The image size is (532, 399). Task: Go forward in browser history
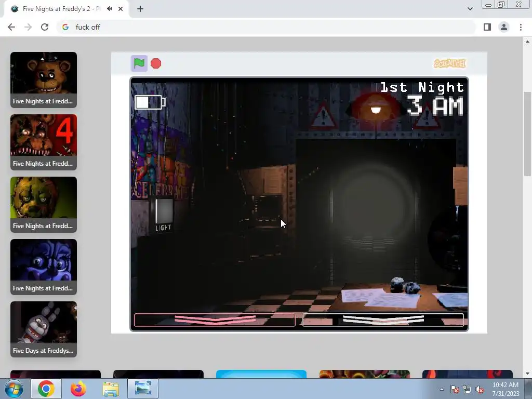(28, 27)
